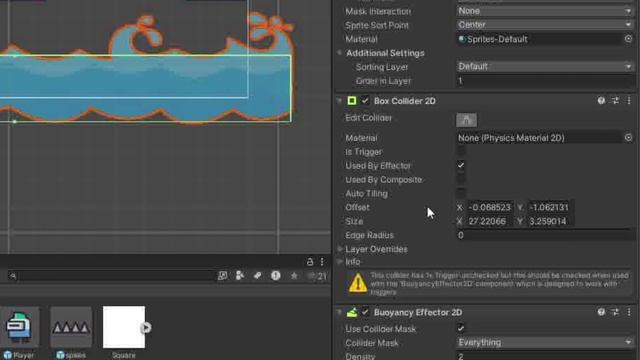Click the Sprites-Default material field
The height and width of the screenshot is (360, 640).
539,39
